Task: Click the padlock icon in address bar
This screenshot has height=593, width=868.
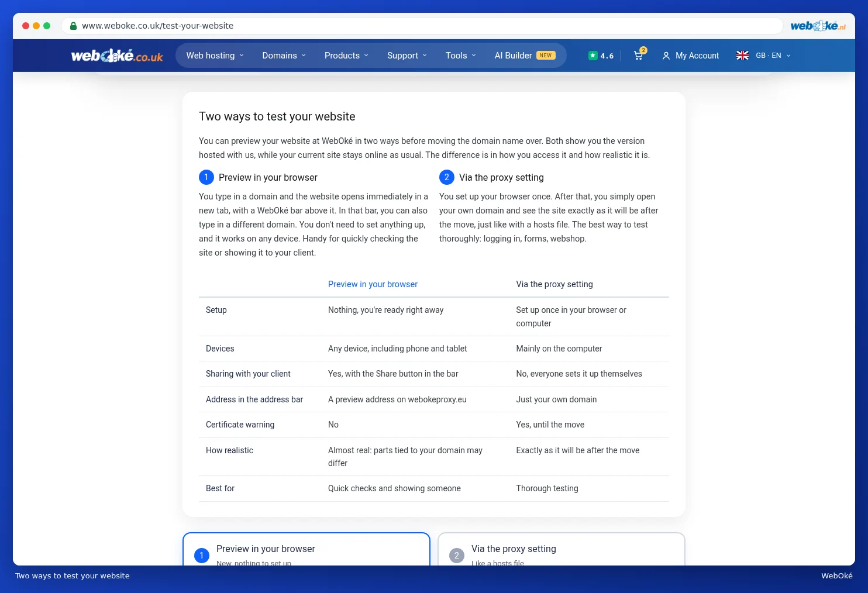Action: [74, 26]
